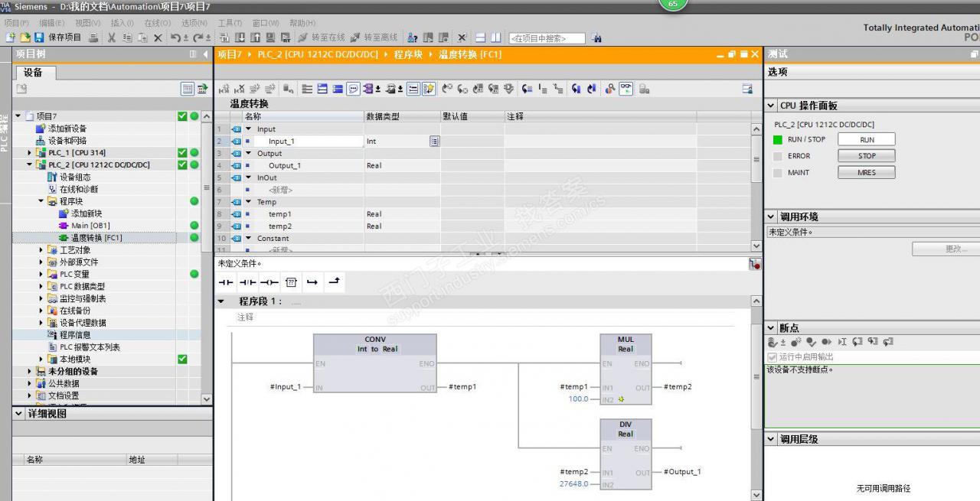Viewport: 980px width, 501px height.
Task: Collapse the 项目树 panel arrow
Action: (x=205, y=54)
